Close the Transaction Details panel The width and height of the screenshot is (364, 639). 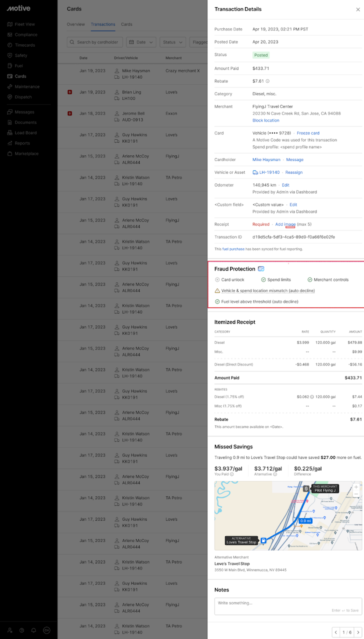coord(358,10)
